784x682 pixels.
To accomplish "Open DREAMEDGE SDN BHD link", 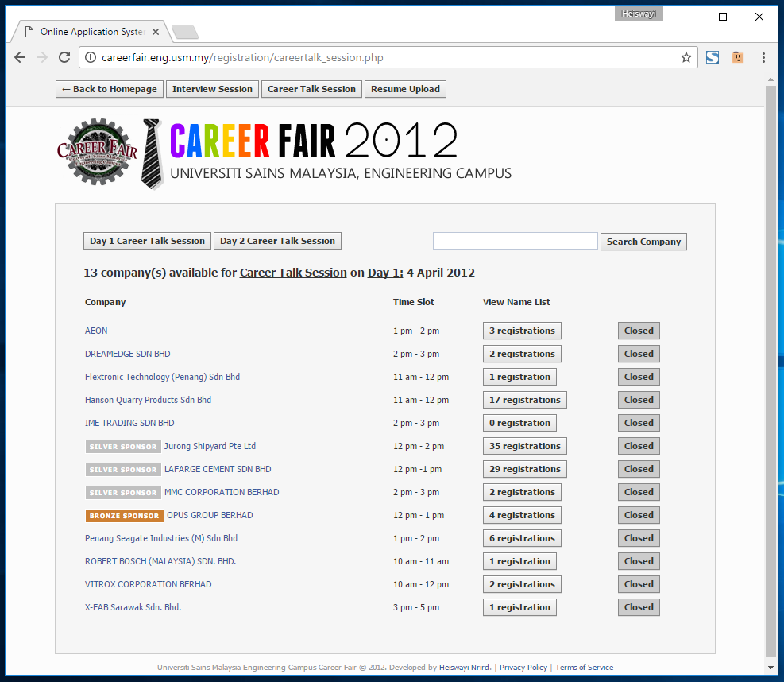I will click(128, 354).
